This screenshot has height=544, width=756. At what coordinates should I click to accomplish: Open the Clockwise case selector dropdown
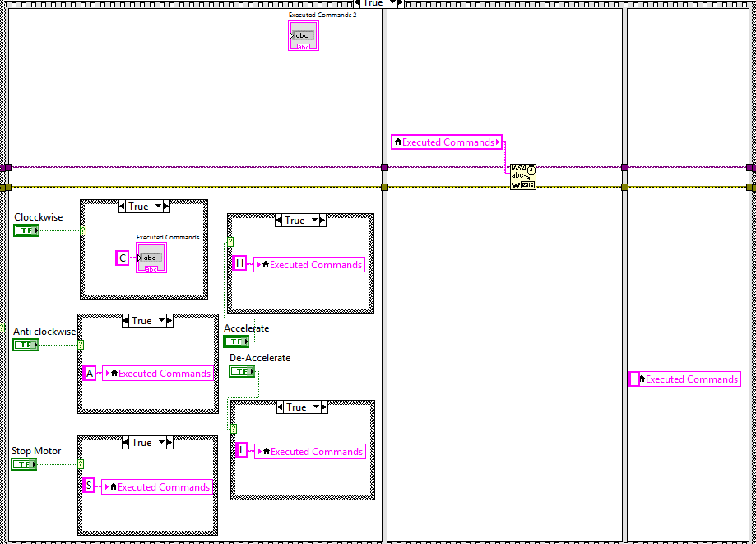tap(158, 207)
